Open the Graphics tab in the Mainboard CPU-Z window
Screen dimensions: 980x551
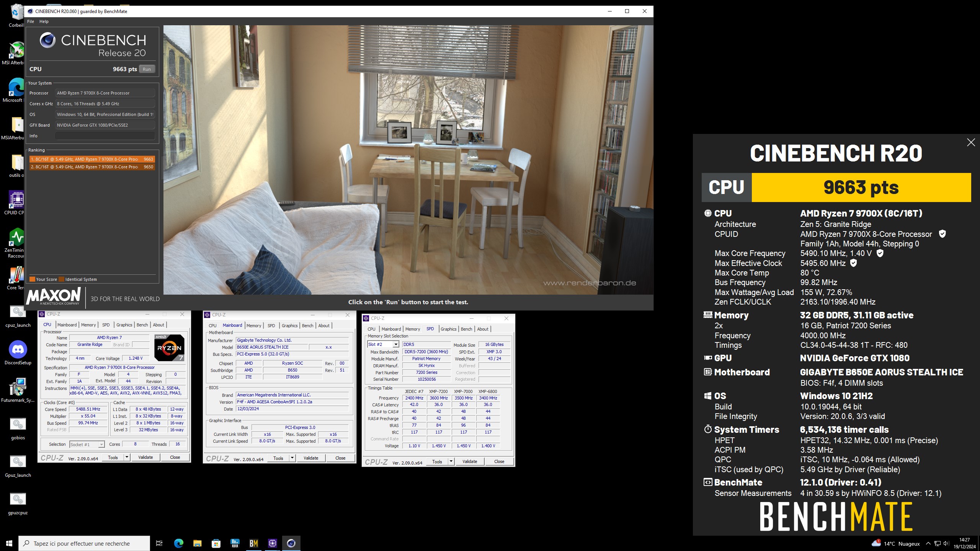tap(289, 326)
